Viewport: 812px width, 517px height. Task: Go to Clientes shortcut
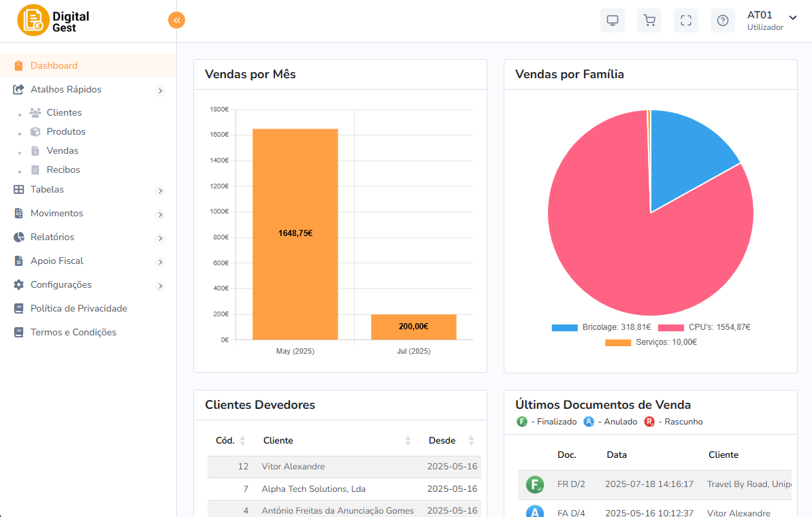point(64,113)
